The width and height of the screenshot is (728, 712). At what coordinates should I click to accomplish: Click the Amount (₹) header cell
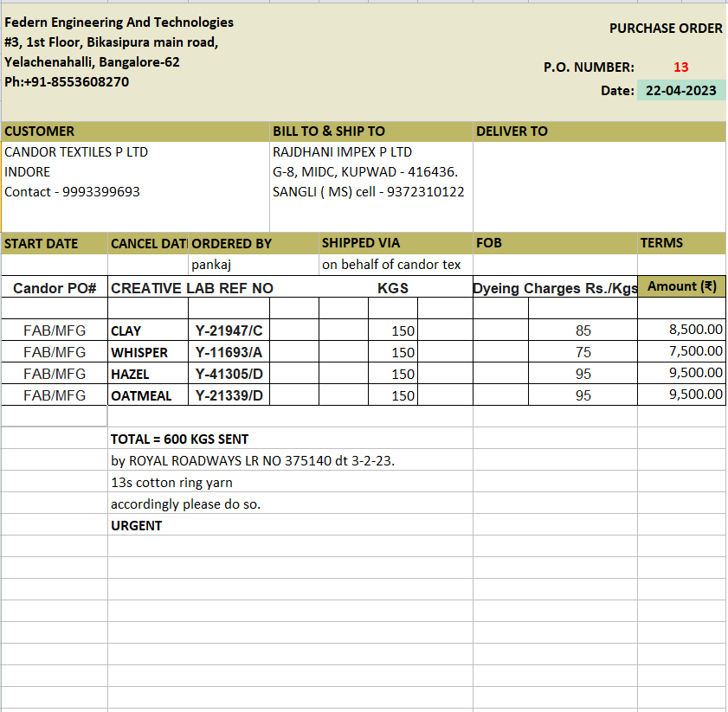tap(681, 286)
